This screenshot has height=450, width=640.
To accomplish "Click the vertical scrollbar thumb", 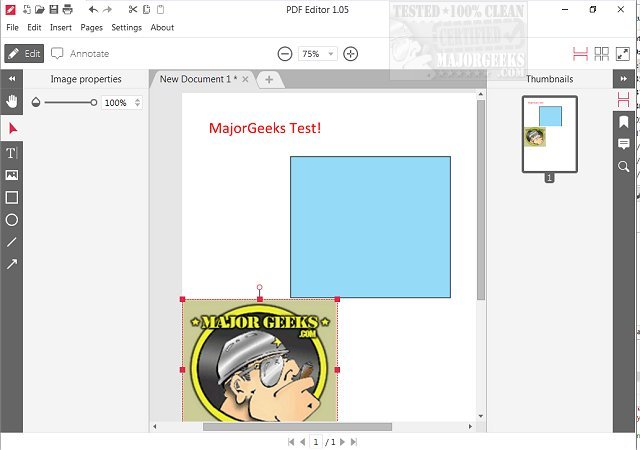I will click(x=480, y=200).
